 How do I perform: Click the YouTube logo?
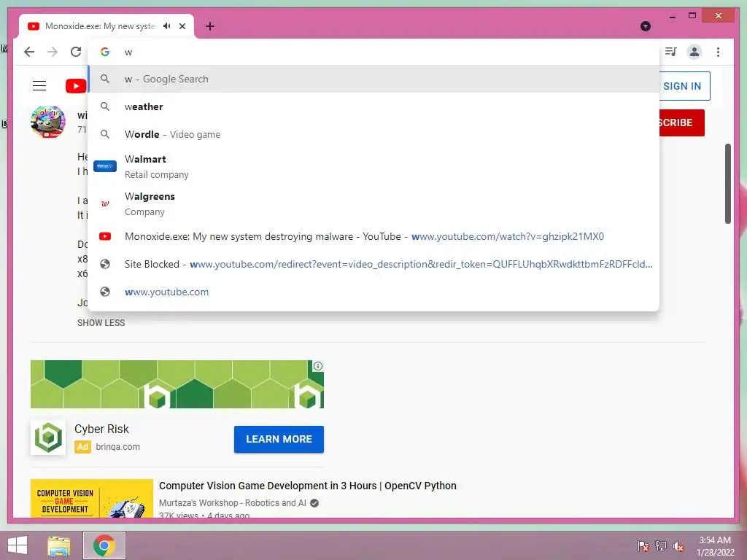point(76,86)
